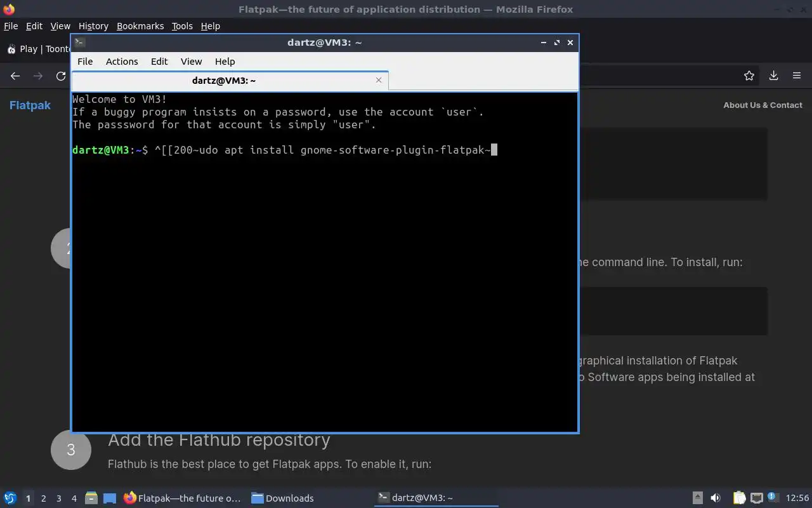Open Firefox Edit menu
This screenshot has width=812, height=508.
[34, 26]
